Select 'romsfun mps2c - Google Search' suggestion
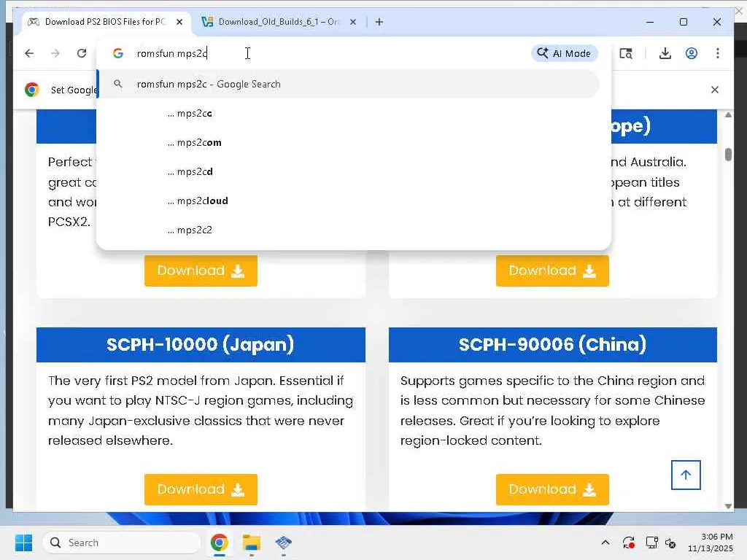This screenshot has width=747, height=560. (x=348, y=85)
